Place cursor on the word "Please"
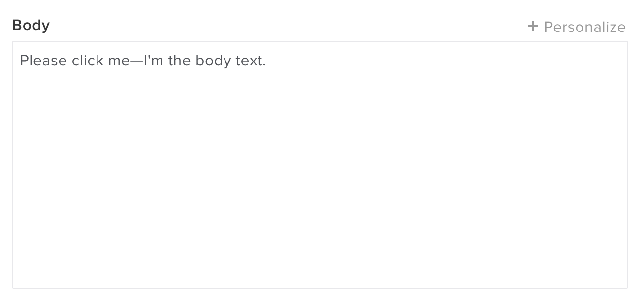The width and height of the screenshot is (644, 308). [x=43, y=61]
